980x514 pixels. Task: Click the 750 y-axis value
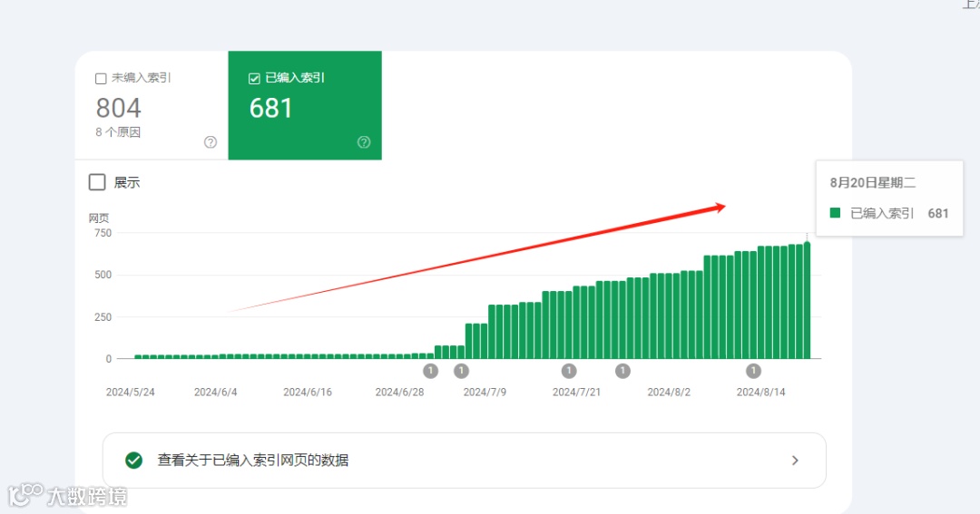tap(103, 233)
